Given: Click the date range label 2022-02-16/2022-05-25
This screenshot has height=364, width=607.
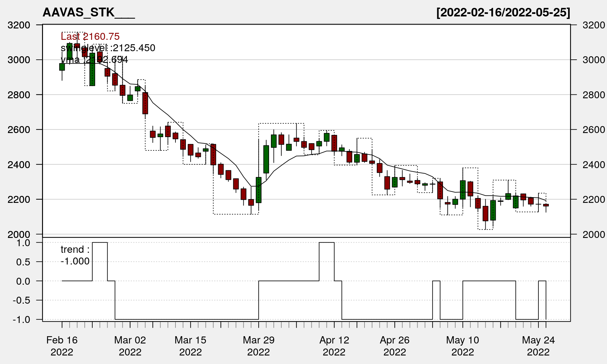Looking at the screenshot, I should [503, 12].
